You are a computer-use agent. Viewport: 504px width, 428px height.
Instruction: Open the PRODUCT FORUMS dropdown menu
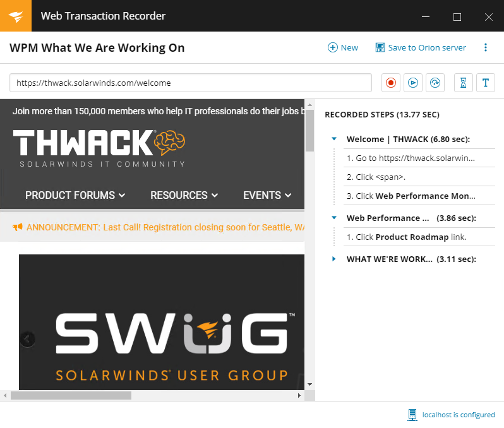(75, 195)
